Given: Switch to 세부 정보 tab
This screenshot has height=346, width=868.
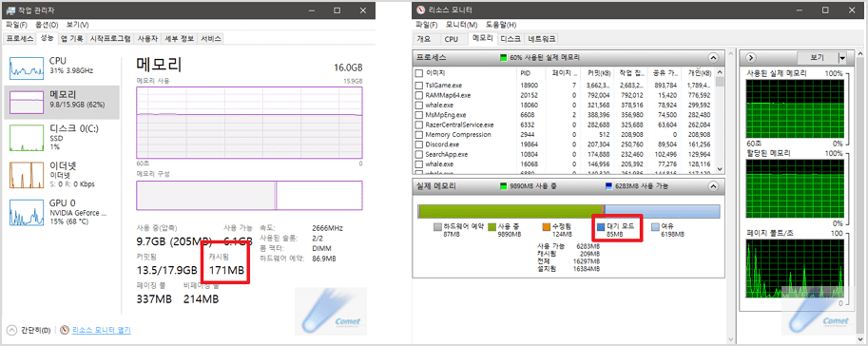Looking at the screenshot, I should pos(180,39).
